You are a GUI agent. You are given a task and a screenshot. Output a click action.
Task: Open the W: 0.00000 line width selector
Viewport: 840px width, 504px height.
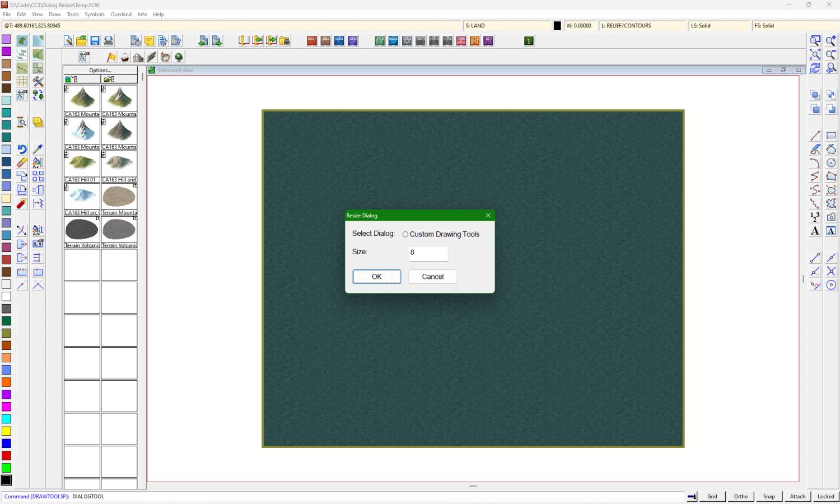click(x=580, y=26)
